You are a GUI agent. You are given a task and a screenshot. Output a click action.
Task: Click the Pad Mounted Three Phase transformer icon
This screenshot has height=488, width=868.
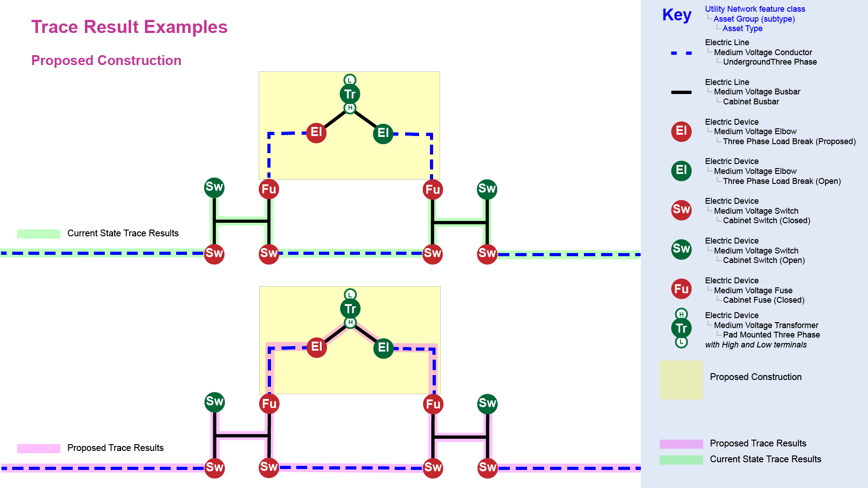(679, 330)
